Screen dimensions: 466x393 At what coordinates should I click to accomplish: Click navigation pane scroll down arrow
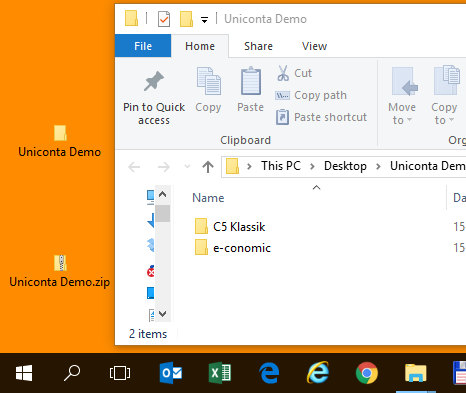coord(162,314)
